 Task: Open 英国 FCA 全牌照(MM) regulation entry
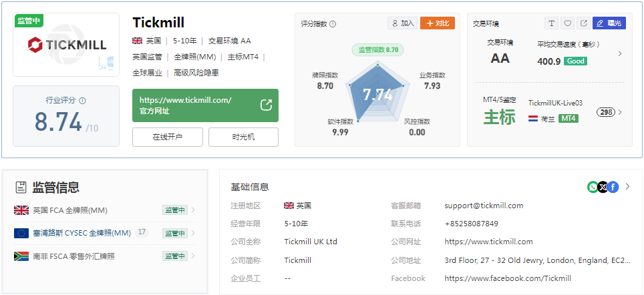point(70,210)
